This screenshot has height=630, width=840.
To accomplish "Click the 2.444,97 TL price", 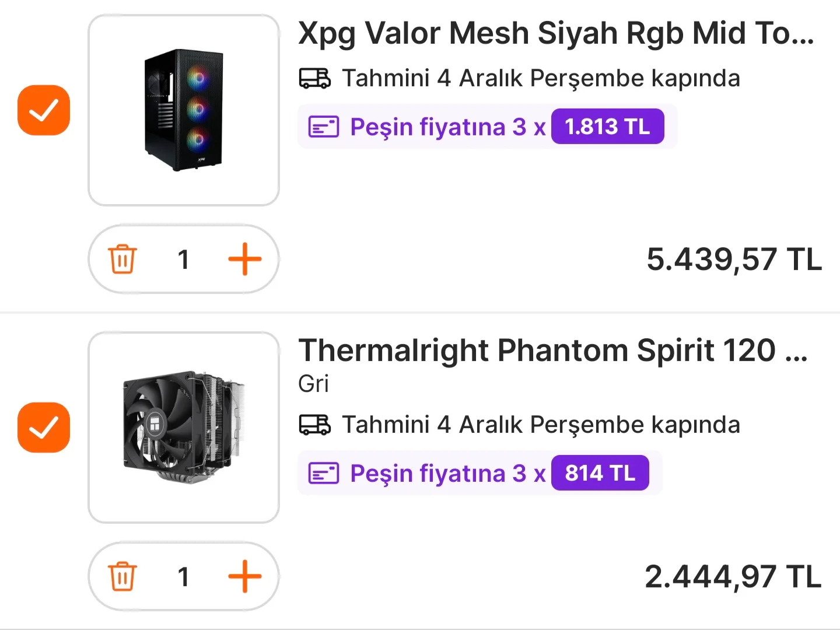I will [733, 577].
